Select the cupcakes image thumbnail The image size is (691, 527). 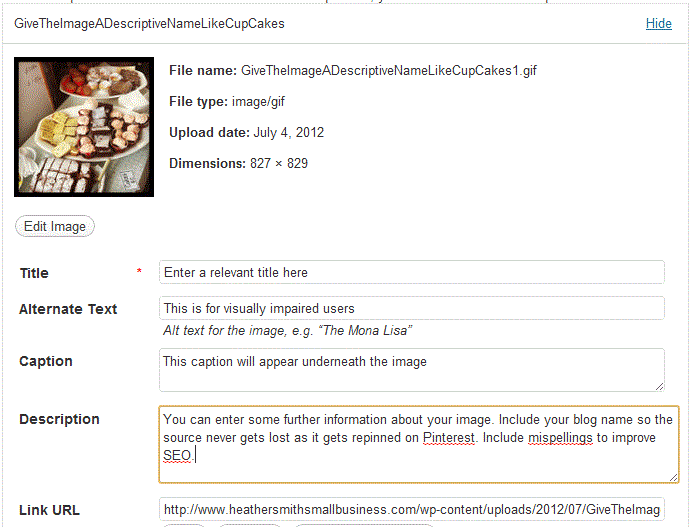click(84, 127)
